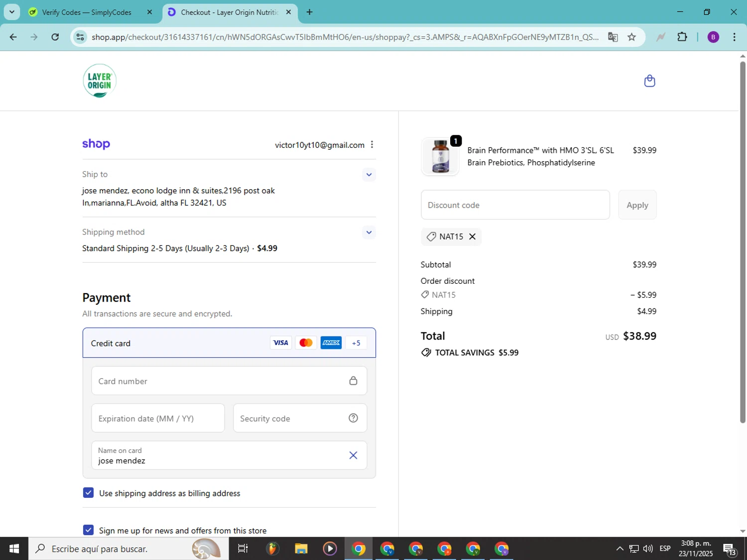Click the Windows search box
The width and height of the screenshot is (747, 560).
click(x=128, y=549)
